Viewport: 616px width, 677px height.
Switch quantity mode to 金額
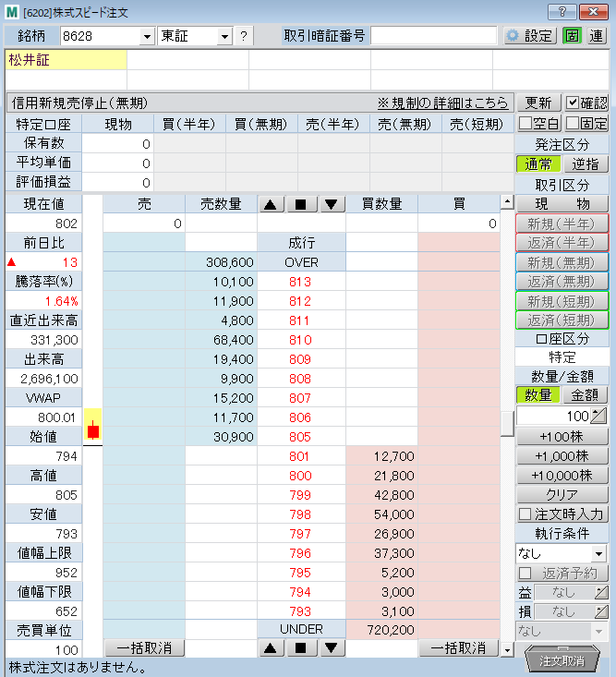click(x=586, y=394)
